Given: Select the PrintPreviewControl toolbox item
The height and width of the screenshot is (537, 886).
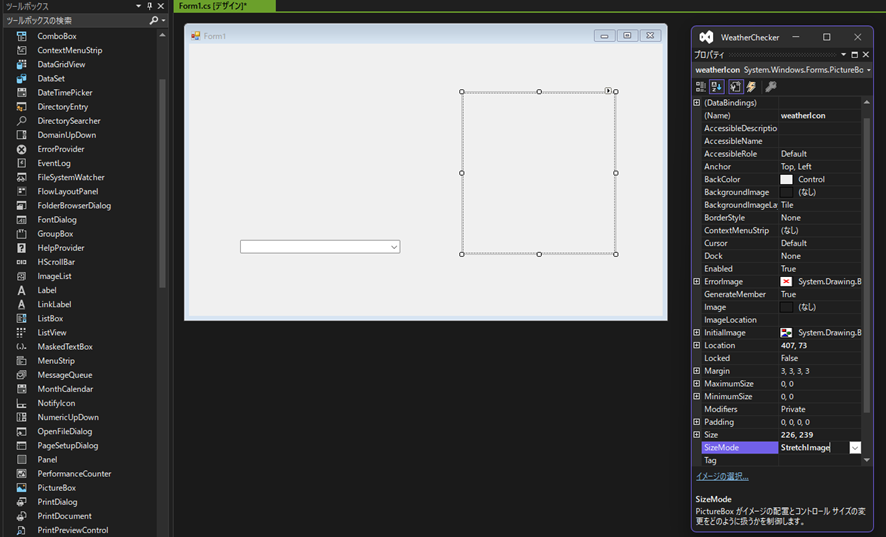Looking at the screenshot, I should tap(72, 530).
